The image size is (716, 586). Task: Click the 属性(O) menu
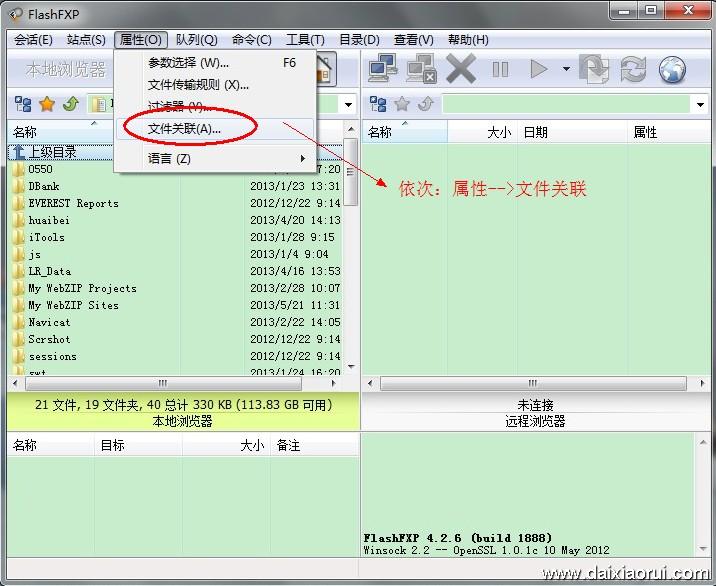141,40
